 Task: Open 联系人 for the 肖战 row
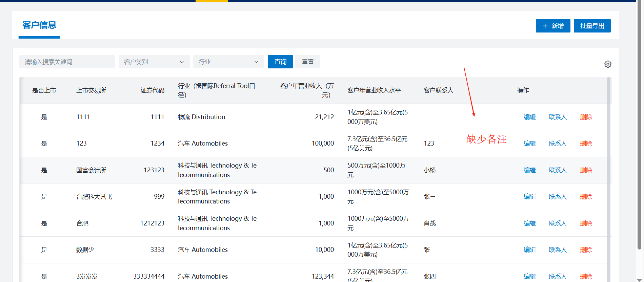pos(558,223)
